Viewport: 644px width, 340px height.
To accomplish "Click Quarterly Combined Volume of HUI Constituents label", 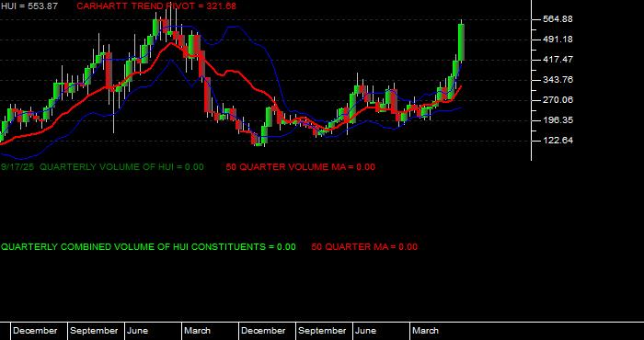I will coord(148,247).
